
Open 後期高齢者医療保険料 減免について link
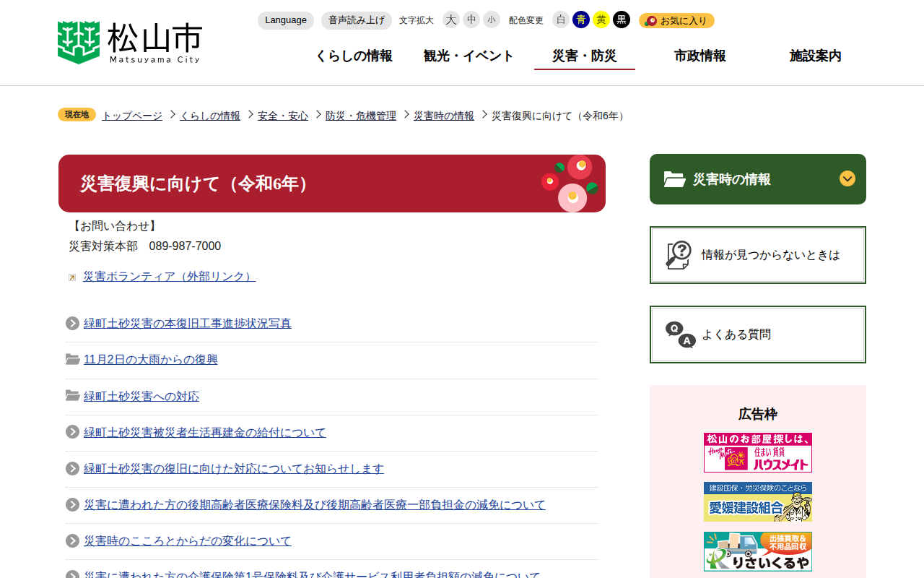click(315, 504)
